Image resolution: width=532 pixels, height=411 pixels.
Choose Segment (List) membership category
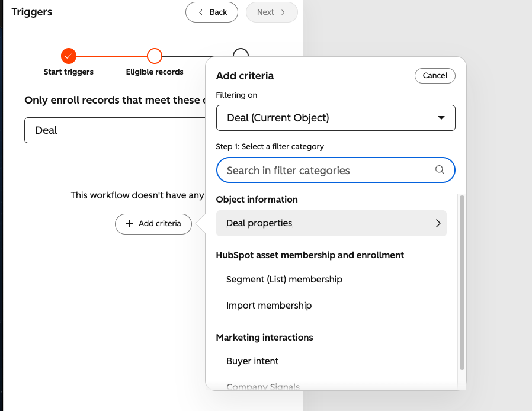284,280
